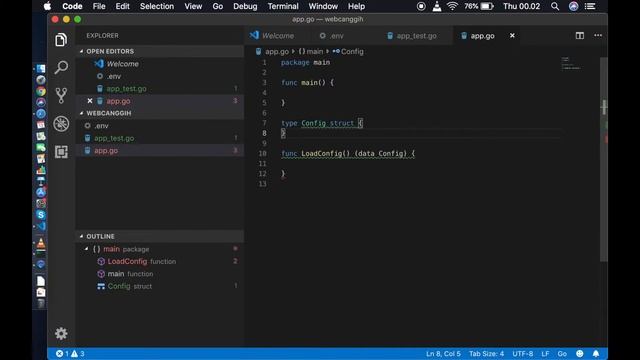Switch to the .env tab
The width and height of the screenshot is (640, 360).
[x=337, y=36]
